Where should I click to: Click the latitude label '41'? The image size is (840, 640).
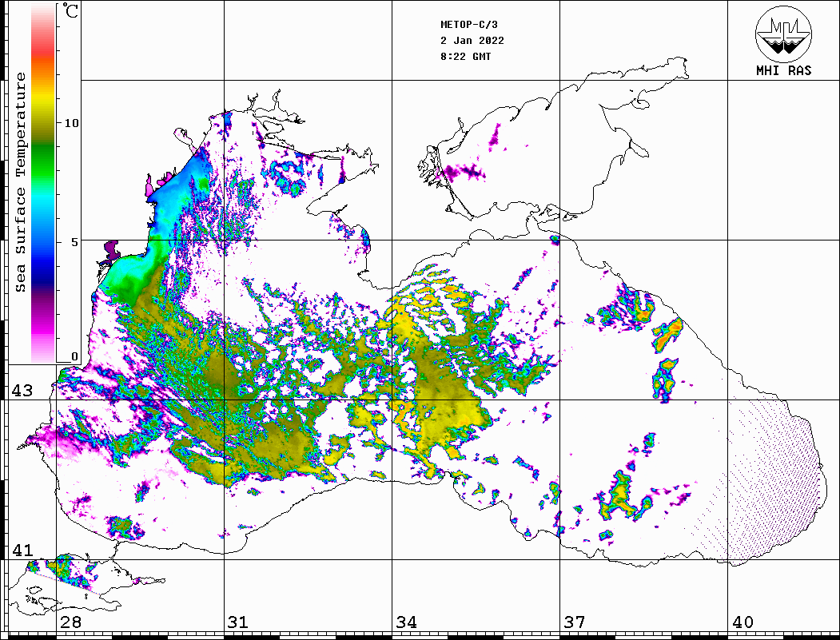22,550
